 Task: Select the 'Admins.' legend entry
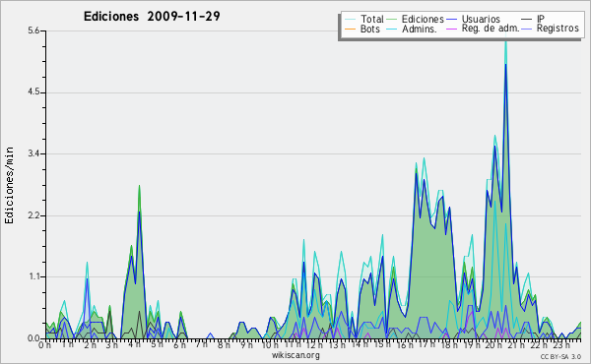click(420, 29)
